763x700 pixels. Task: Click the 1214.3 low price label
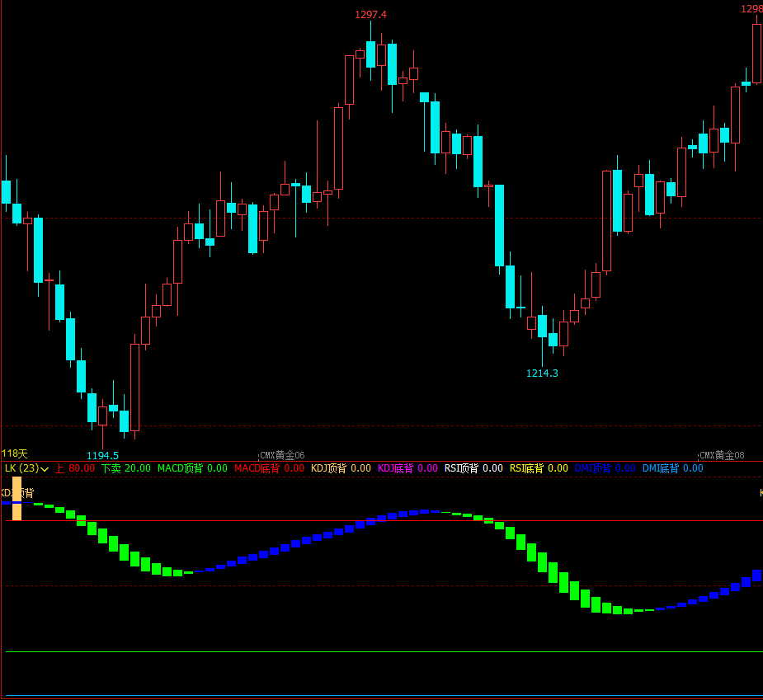(x=542, y=373)
